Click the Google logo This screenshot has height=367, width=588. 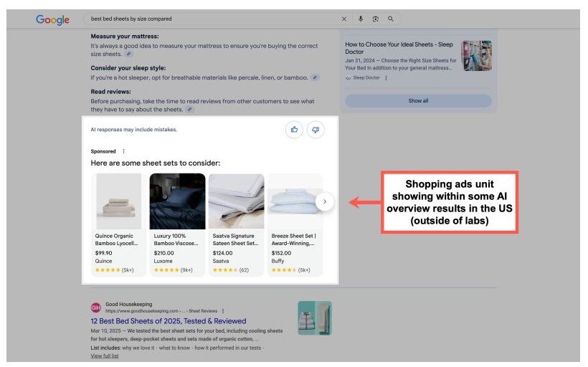(x=52, y=19)
